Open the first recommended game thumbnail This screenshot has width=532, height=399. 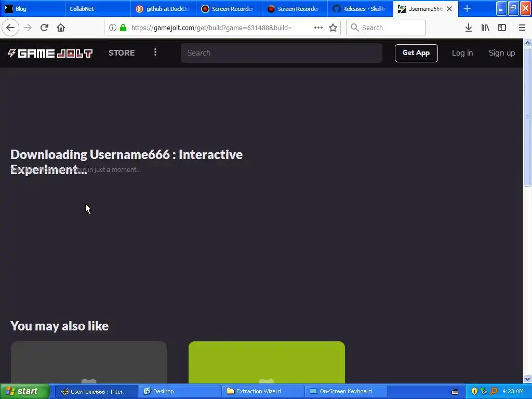click(88, 362)
